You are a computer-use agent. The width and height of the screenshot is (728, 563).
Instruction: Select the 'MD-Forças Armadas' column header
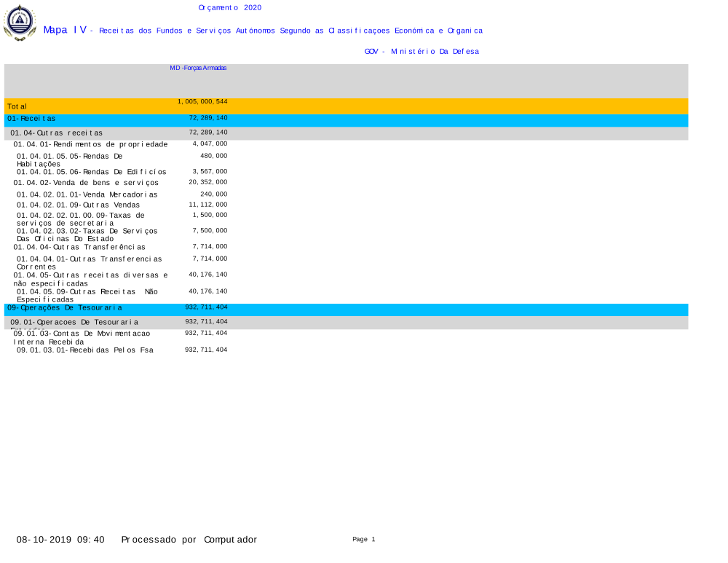[198, 68]
